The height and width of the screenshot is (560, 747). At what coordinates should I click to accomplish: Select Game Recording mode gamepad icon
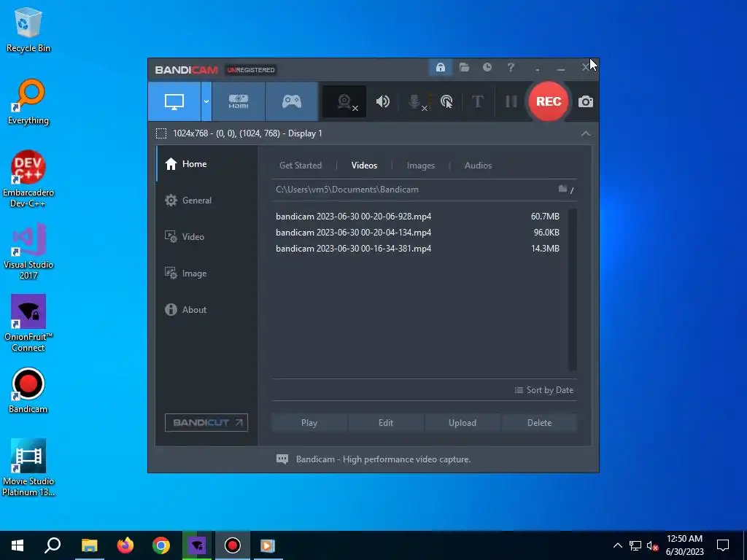pos(292,101)
